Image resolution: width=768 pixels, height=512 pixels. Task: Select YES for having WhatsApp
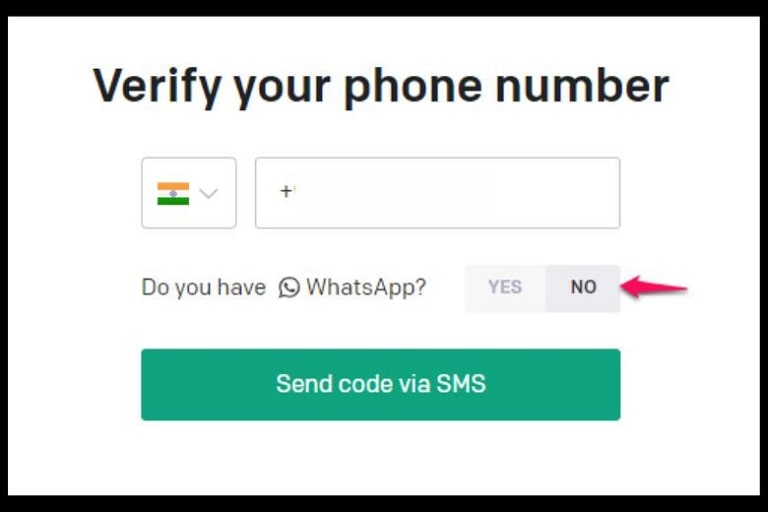tap(505, 287)
